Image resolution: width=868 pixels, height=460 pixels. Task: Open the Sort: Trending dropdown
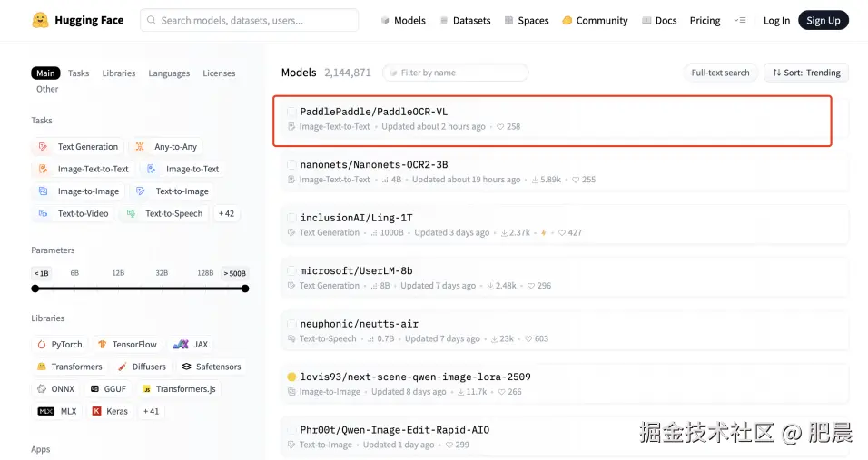806,73
